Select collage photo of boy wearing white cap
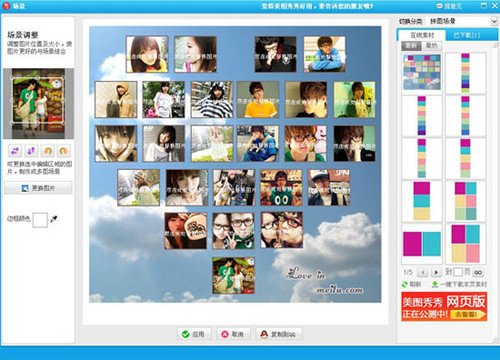 [x=329, y=188]
